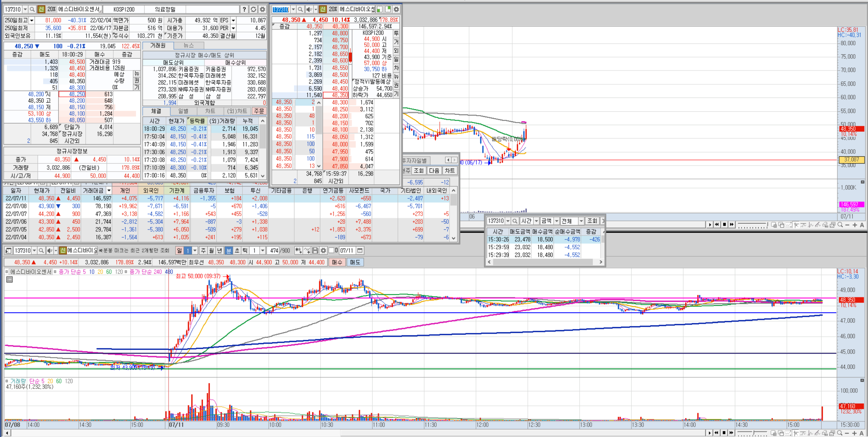This screenshot has width=868, height=437.
Task: Select the 년 (yearly) period toggle
Action: click(220, 251)
